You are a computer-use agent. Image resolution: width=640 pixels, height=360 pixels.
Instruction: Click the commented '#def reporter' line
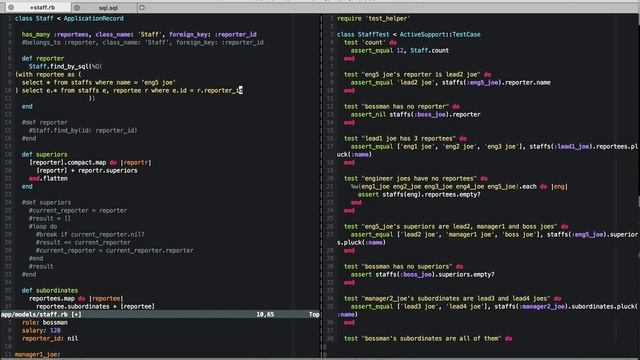coord(44,122)
